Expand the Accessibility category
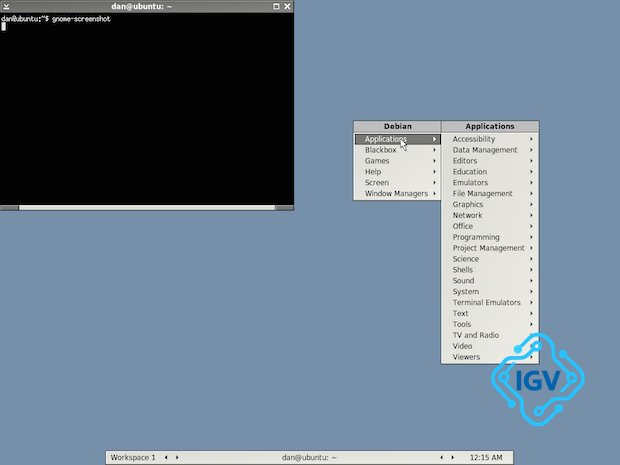Viewport: 620px width, 465px height. point(490,139)
